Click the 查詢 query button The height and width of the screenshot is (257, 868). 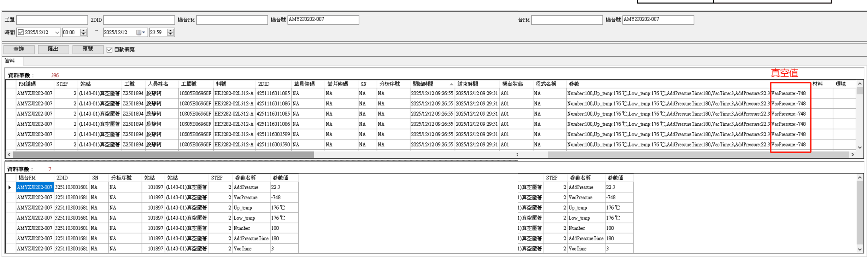point(19,49)
